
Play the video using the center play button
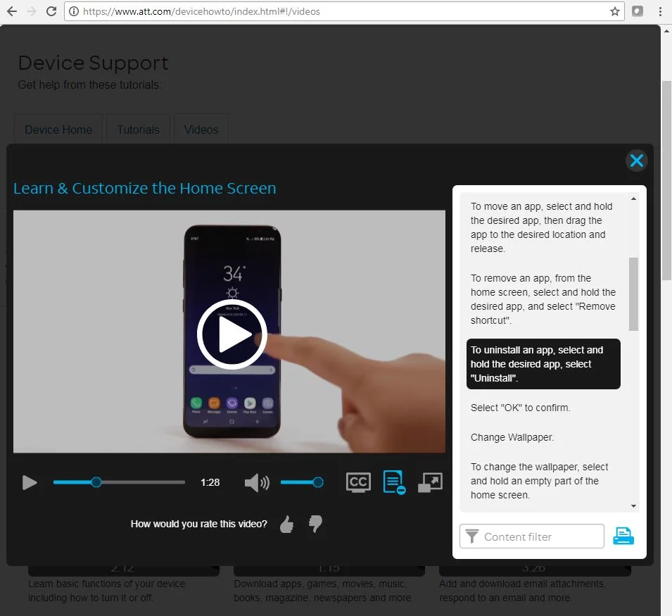231,334
